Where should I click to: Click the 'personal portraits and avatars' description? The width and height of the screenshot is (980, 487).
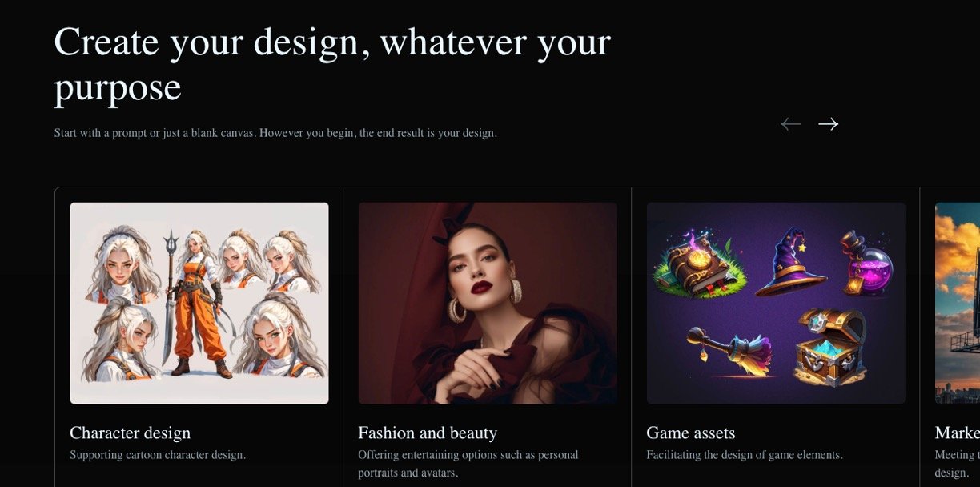click(468, 464)
